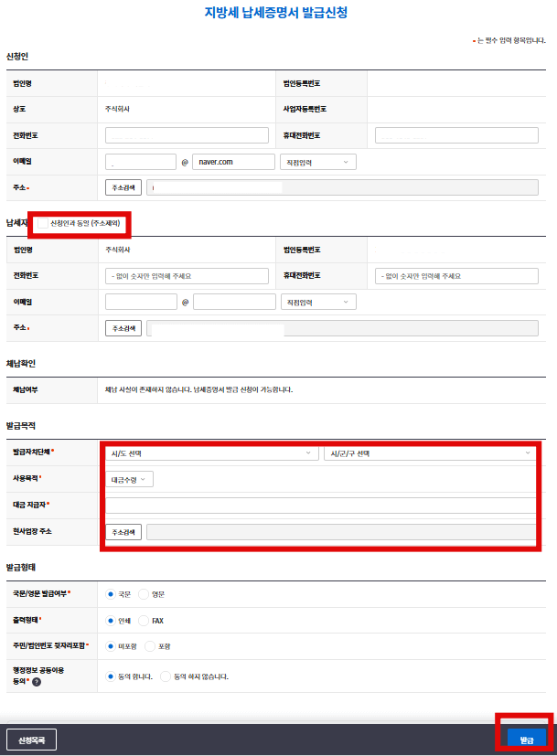Screen dimensions: 557x756
Task: Click the 체납 사실이 존재하지 않습니다 message
Action: [x=198, y=389]
